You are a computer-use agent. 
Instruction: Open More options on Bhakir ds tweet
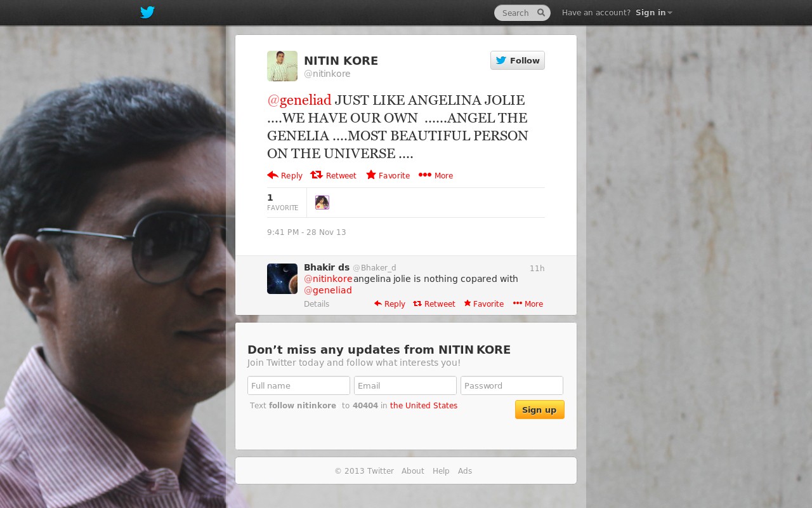[x=528, y=304]
